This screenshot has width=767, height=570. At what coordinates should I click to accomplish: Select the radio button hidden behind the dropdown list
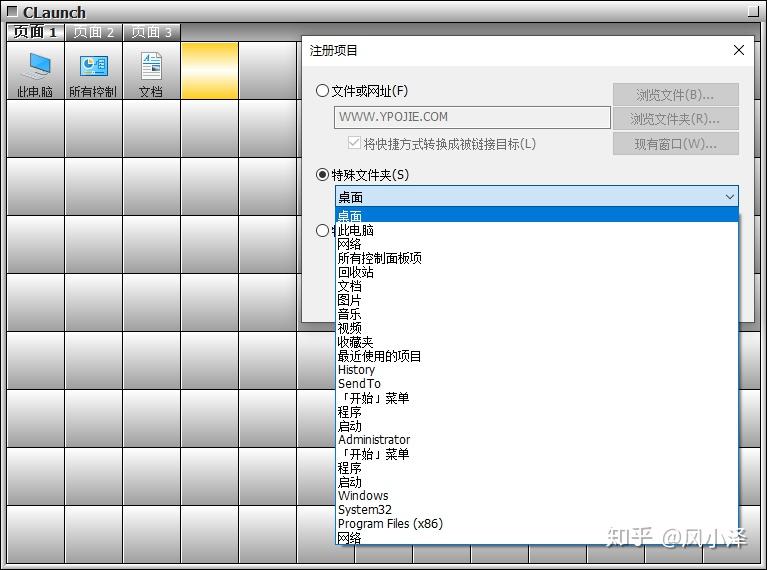pos(322,230)
